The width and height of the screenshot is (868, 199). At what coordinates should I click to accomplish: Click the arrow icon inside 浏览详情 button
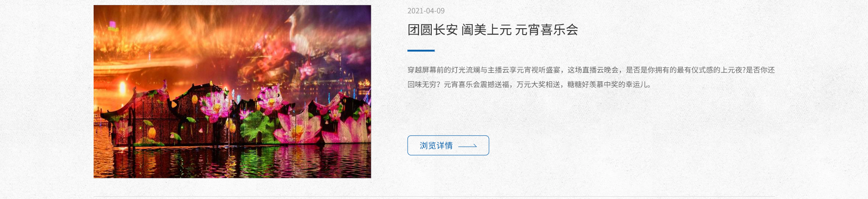coord(467,146)
